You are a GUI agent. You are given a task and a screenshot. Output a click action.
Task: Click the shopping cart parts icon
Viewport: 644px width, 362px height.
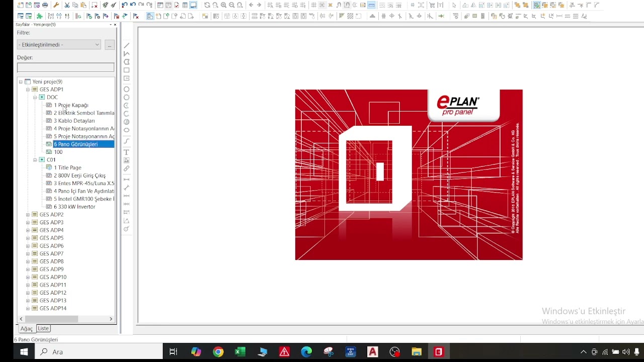click(x=432, y=5)
